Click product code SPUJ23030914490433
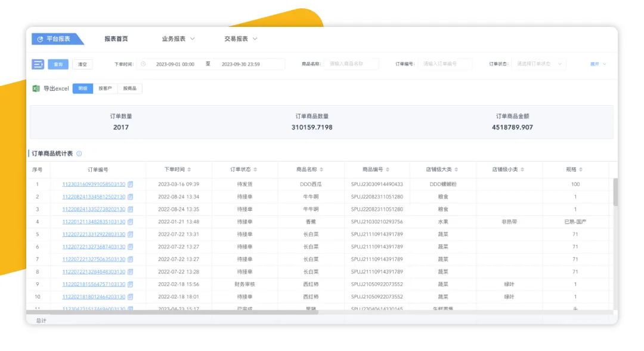This screenshot has height=351, width=644. (377, 184)
